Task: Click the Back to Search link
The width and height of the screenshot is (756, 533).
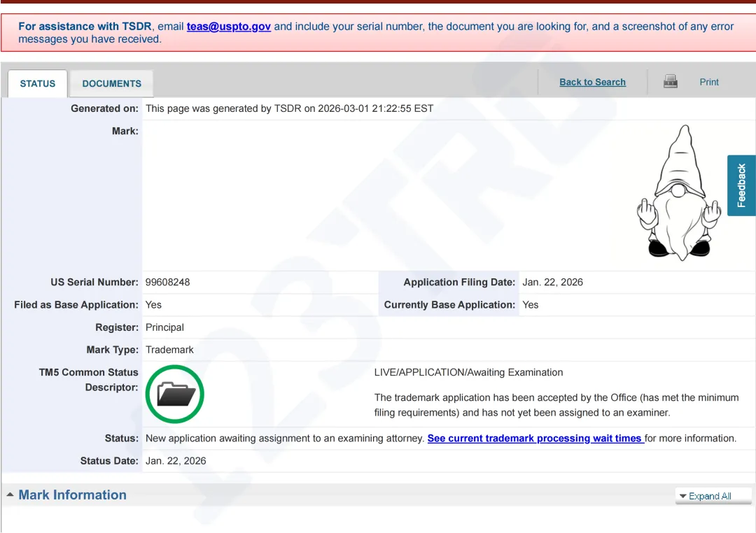Action: click(x=593, y=82)
